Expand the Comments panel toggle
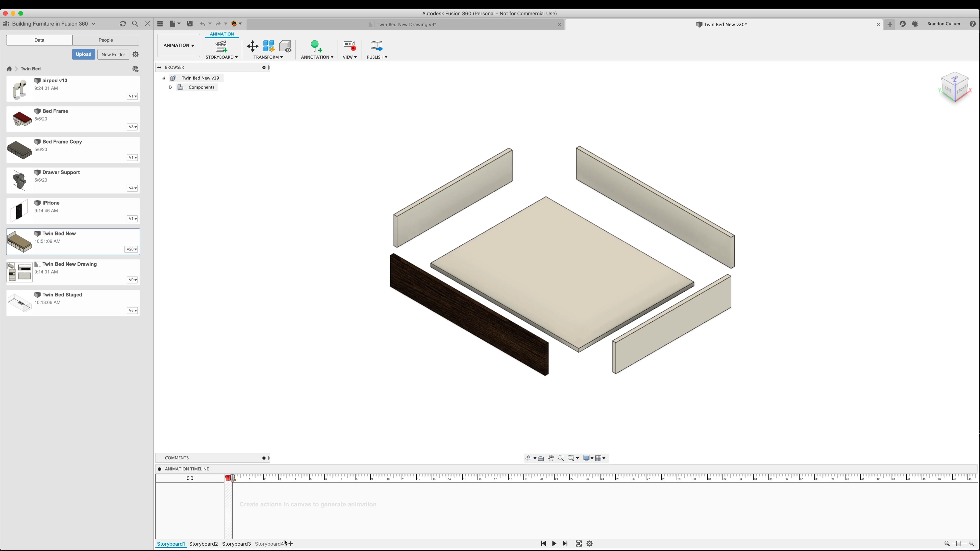980x551 pixels. [264, 458]
